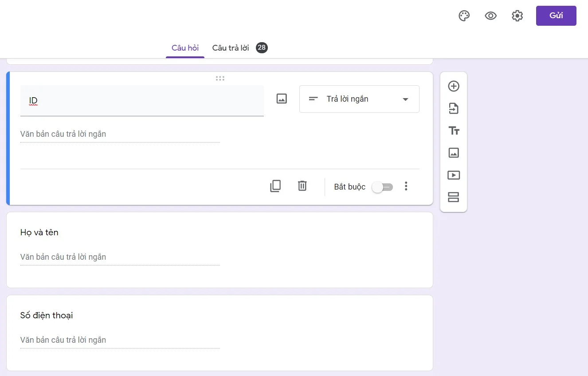Viewport: 588px width, 376px height.
Task: Grab the drag handle dots on ID question
Action: coord(220,79)
